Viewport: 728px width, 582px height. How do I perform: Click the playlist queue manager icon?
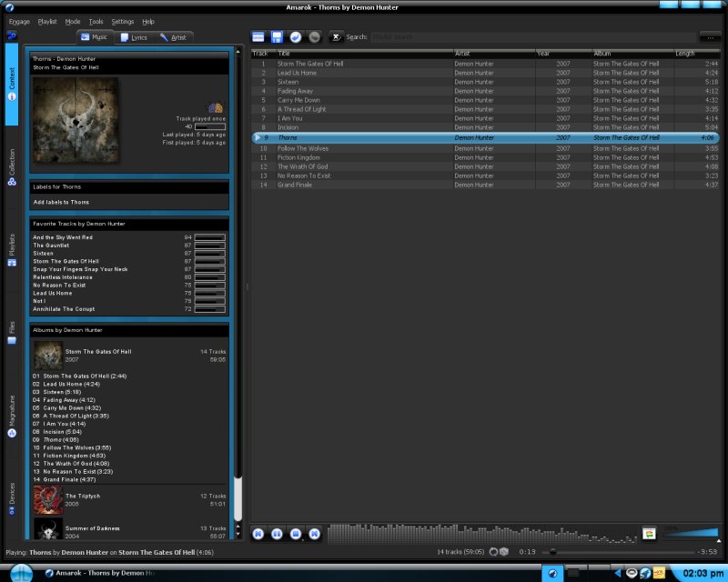(649, 534)
